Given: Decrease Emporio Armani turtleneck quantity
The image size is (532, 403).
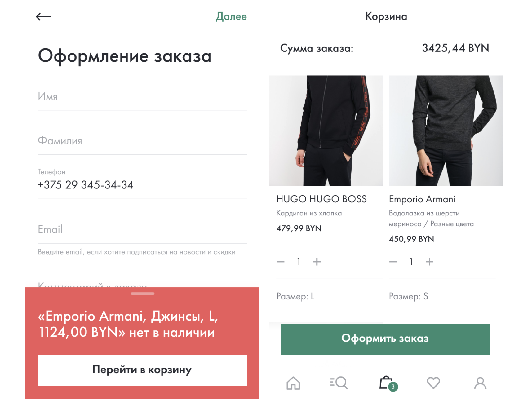Looking at the screenshot, I should coord(393,262).
